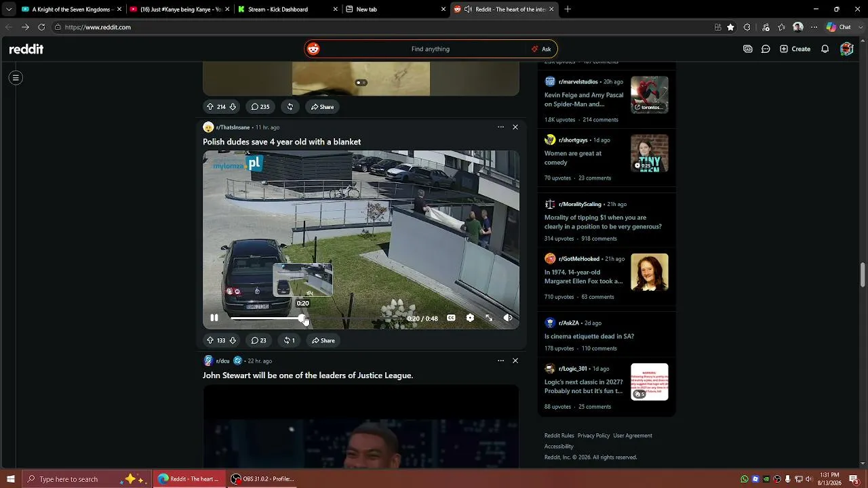Downvote the post with 214 votes
868x488 pixels.
pyautogui.click(x=233, y=106)
